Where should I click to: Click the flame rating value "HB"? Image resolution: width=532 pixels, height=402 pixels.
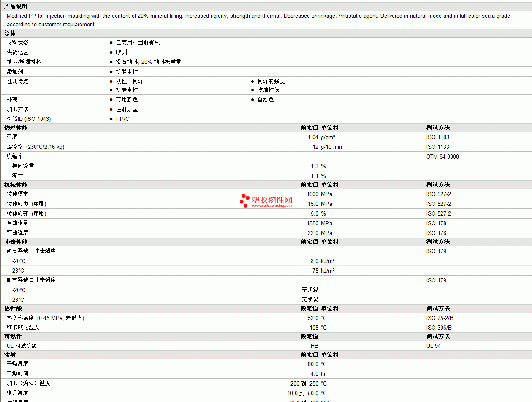click(315, 346)
